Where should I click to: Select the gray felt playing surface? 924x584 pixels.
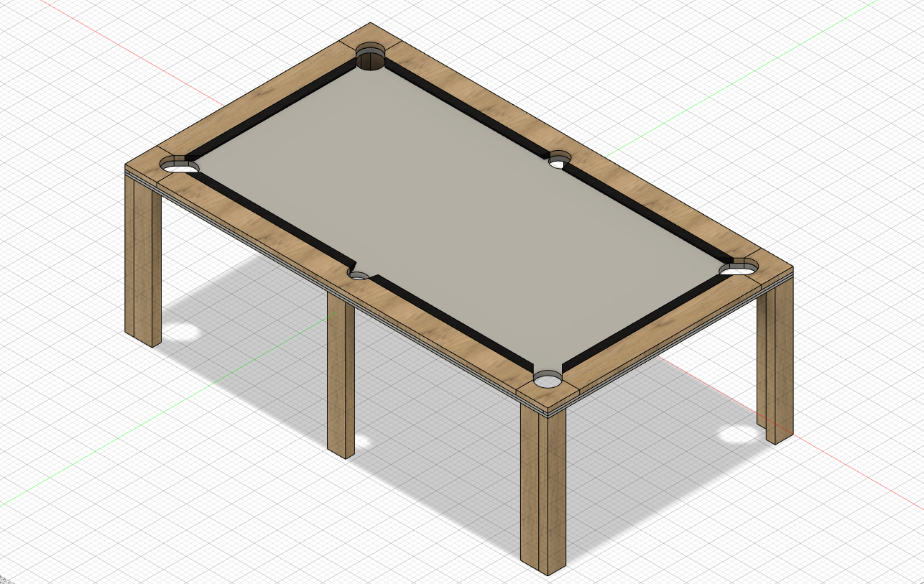(460, 208)
